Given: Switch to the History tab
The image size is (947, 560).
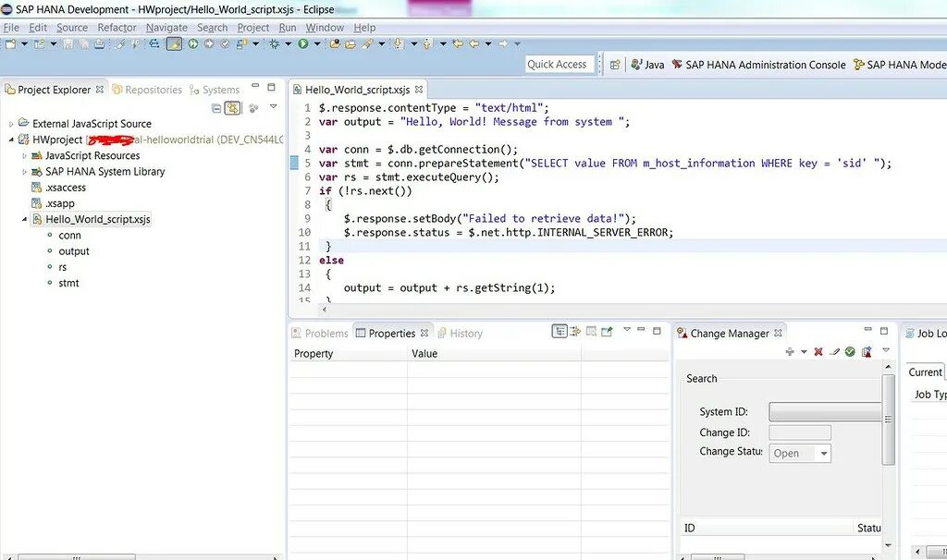Looking at the screenshot, I should click(x=460, y=333).
